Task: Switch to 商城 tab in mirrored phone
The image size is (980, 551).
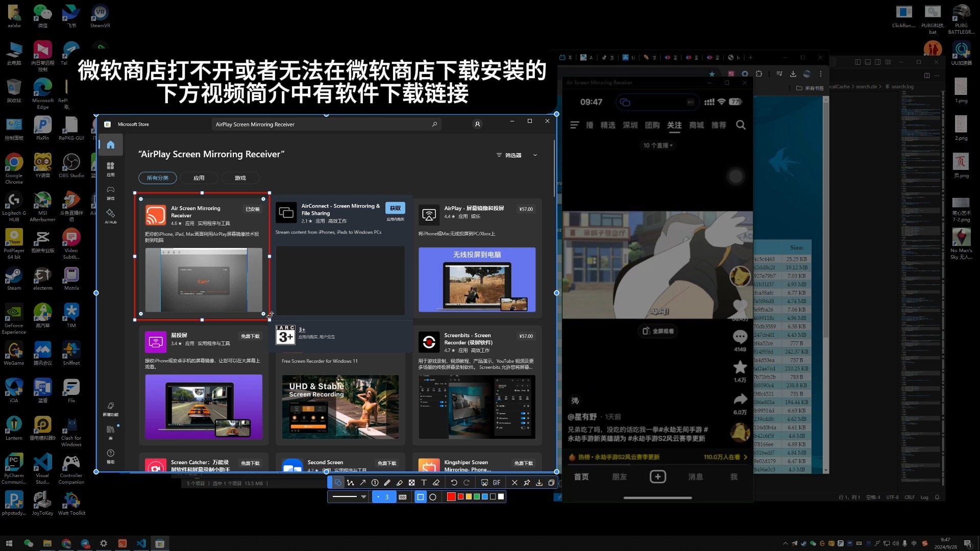Action: [697, 126]
